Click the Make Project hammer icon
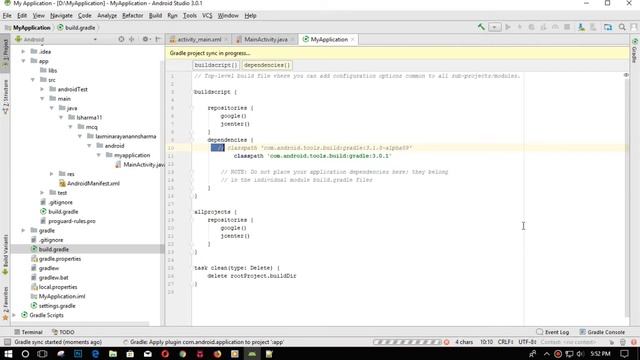The width and height of the screenshot is (640, 360). pos(481,27)
